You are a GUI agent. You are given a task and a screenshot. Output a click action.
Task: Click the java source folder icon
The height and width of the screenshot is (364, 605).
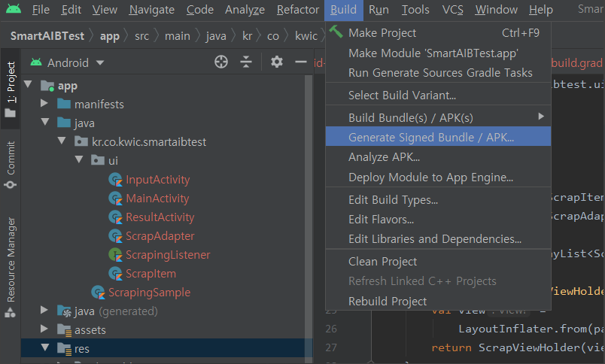pos(64,123)
